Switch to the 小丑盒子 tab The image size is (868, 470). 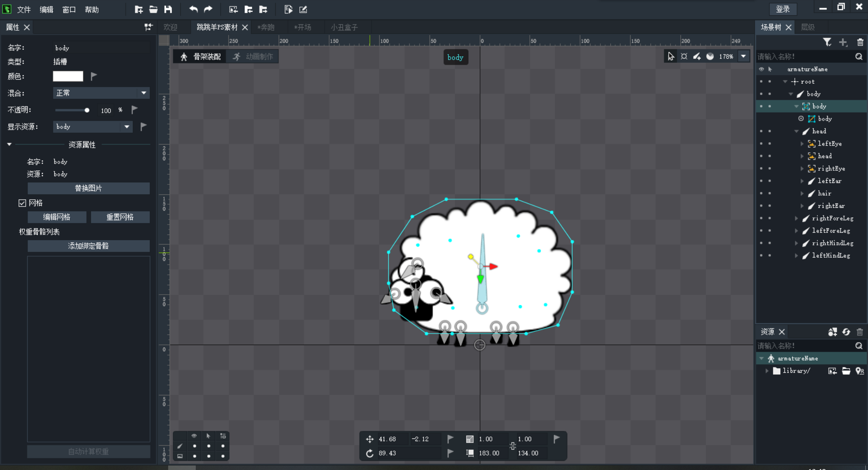coord(344,28)
